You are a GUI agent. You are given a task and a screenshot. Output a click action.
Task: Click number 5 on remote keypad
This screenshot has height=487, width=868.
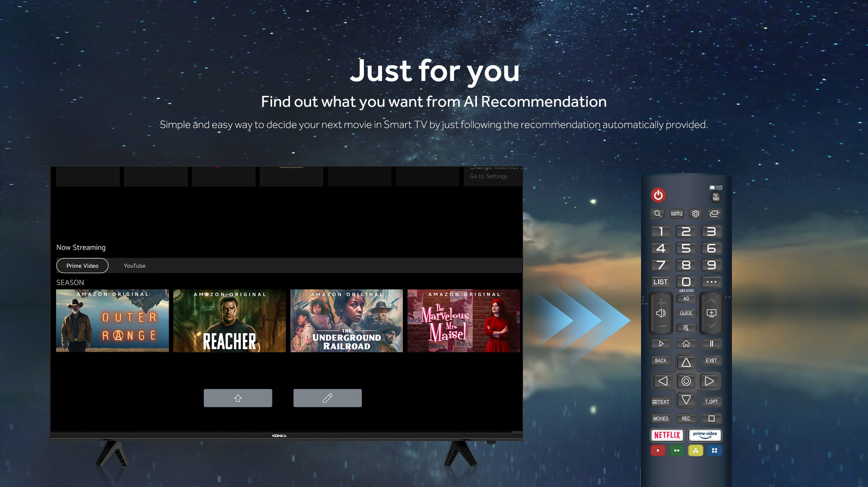coord(686,248)
